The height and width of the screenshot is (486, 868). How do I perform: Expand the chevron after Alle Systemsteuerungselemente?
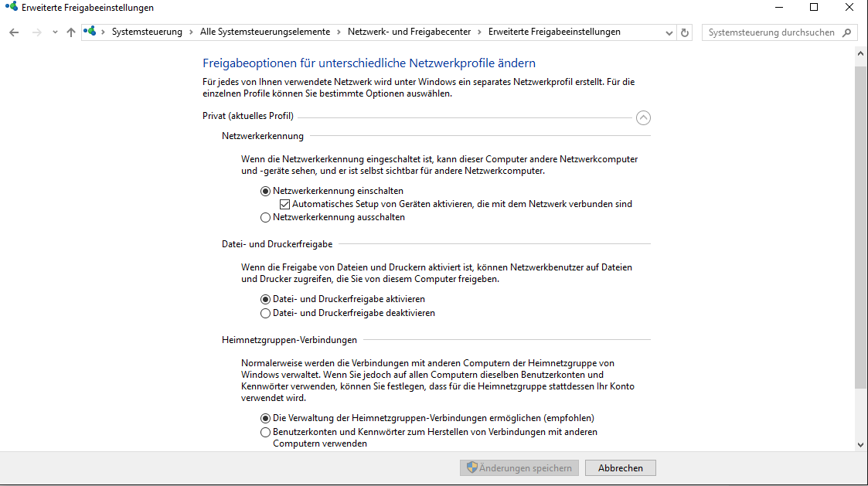pos(339,32)
